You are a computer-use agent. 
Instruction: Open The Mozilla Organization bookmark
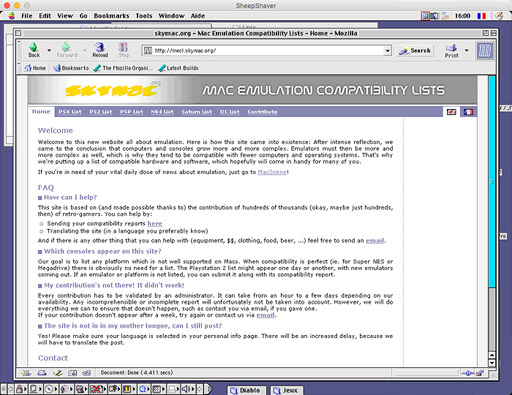(123, 68)
